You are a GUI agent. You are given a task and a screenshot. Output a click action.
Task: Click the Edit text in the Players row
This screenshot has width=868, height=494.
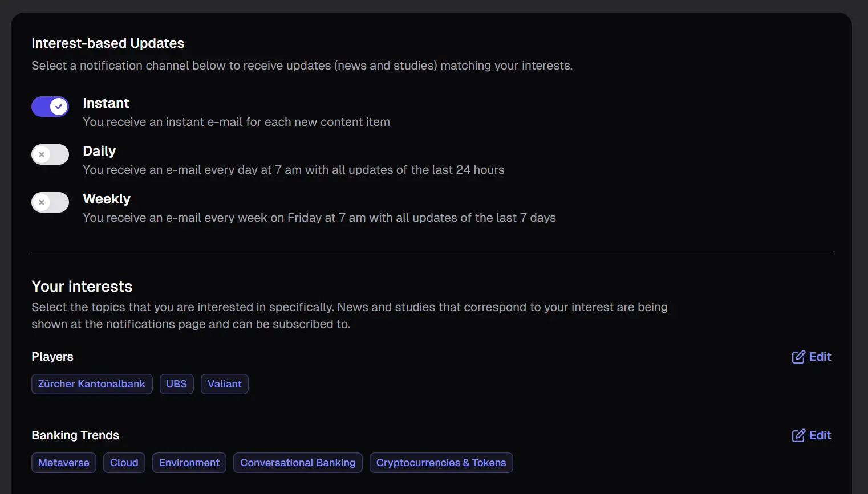(x=820, y=357)
